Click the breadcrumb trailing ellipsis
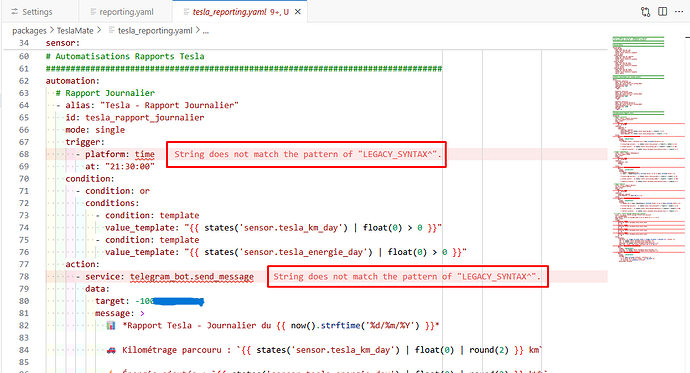This screenshot has height=373, width=690. pyautogui.click(x=206, y=31)
